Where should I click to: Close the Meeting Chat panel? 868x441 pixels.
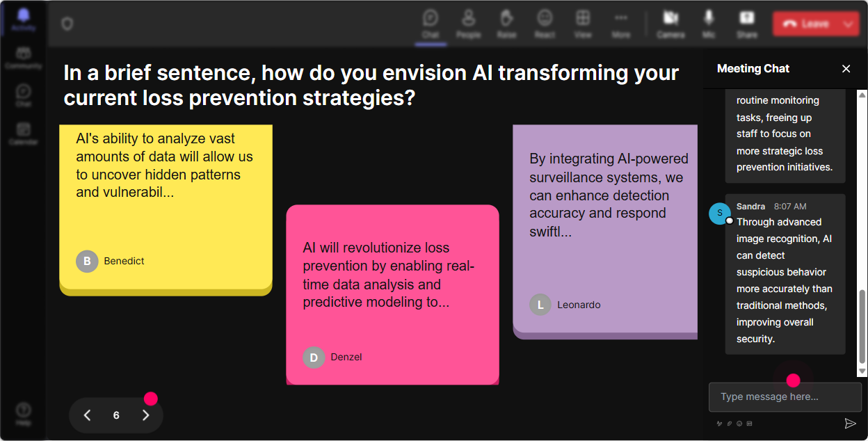tap(846, 68)
